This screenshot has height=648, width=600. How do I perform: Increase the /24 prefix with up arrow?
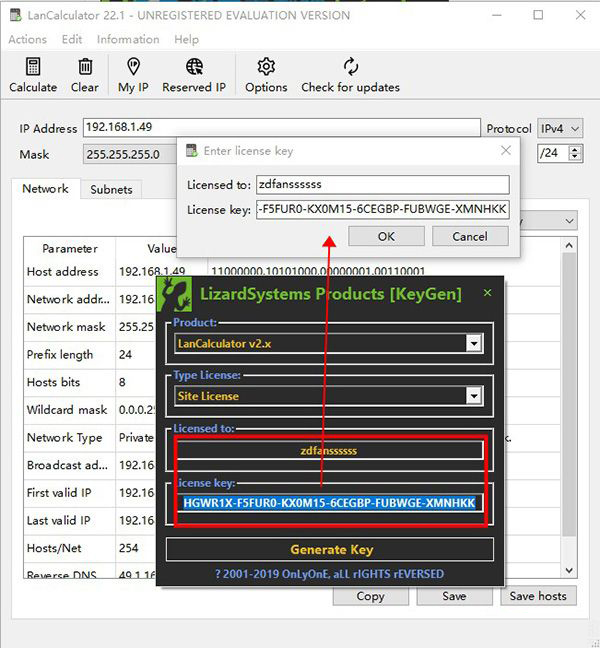[x=575, y=150]
